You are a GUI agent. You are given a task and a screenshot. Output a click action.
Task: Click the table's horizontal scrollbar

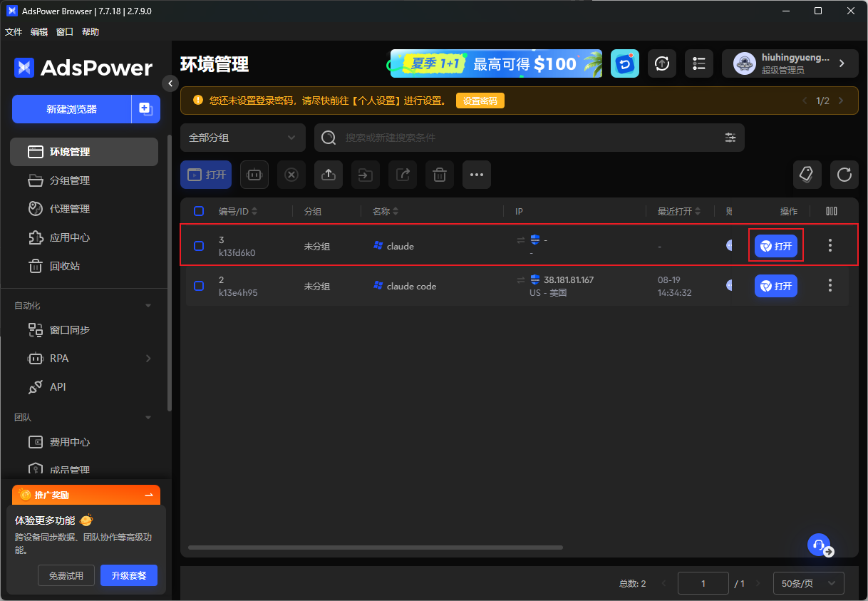tap(376, 548)
